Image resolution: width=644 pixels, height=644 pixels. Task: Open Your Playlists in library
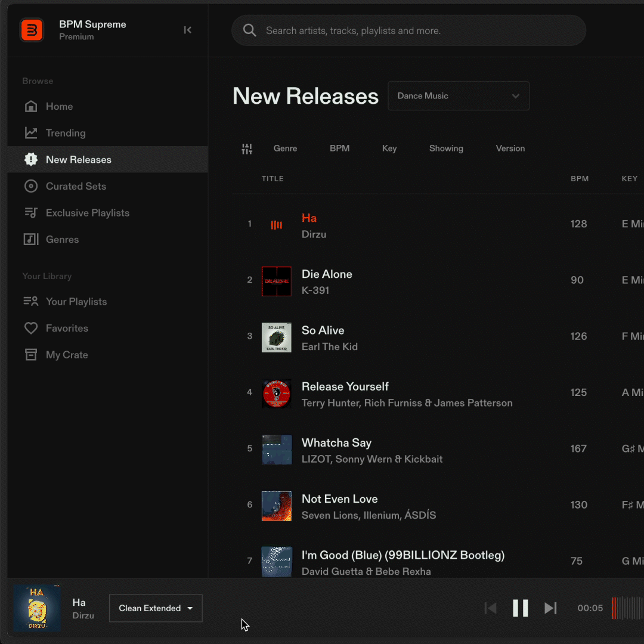107,302
